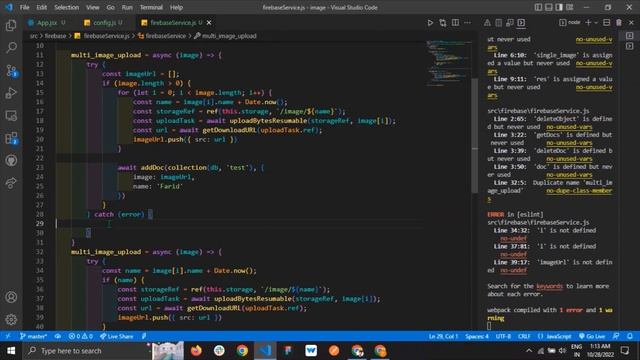Select the firebase folder breadcrumb
640x360 pixels.
point(55,36)
